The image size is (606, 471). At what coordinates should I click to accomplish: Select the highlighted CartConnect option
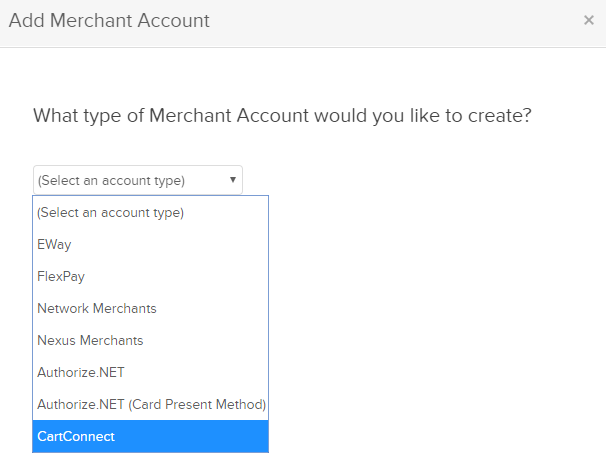150,436
